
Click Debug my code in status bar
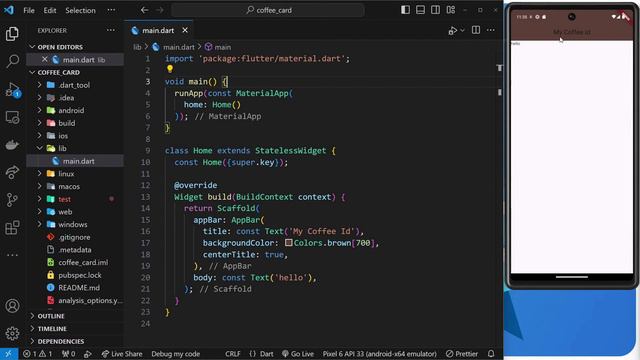pos(176,354)
